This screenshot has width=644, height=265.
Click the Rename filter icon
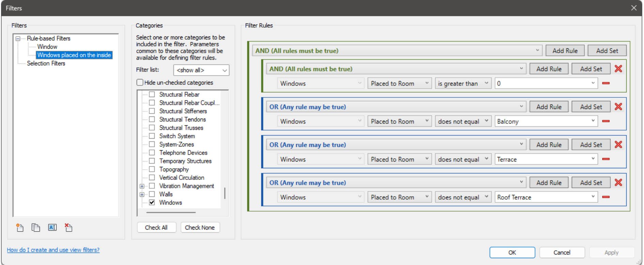click(x=52, y=228)
